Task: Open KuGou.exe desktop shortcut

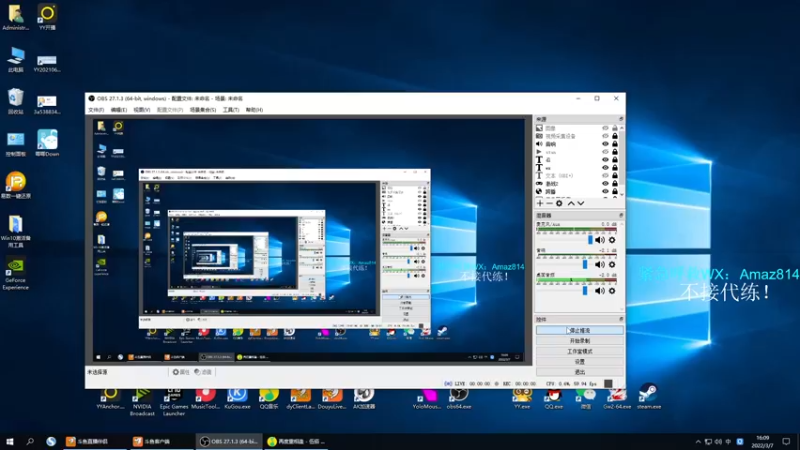Action: click(x=237, y=398)
